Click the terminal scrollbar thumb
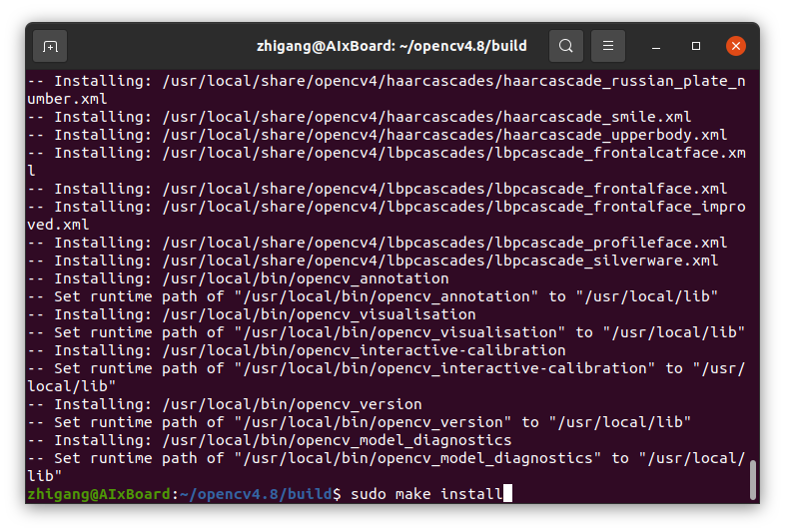Image resolution: width=785 pixels, height=532 pixels. point(752,479)
